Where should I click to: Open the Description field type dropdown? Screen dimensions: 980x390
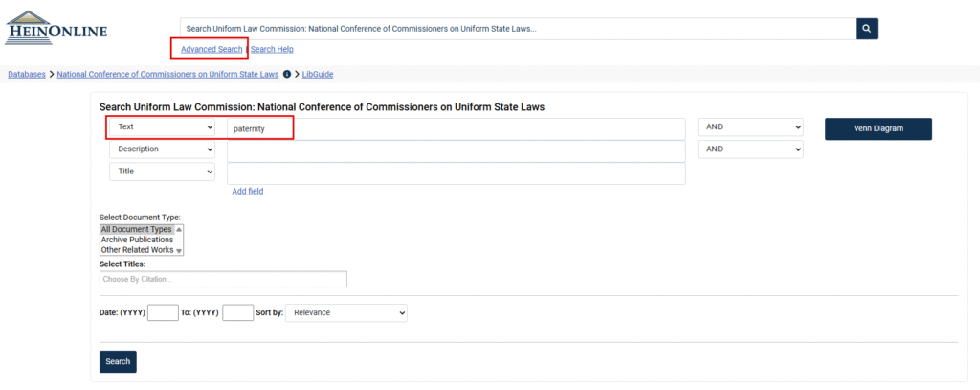(163, 149)
